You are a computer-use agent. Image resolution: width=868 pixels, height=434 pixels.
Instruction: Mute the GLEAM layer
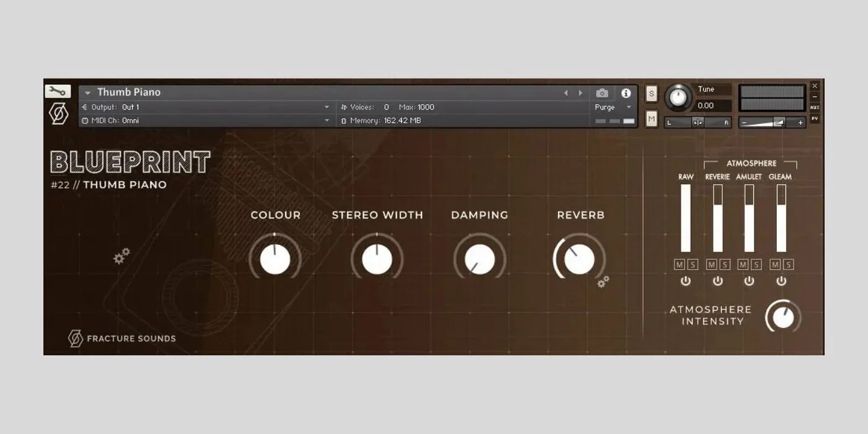775,265
